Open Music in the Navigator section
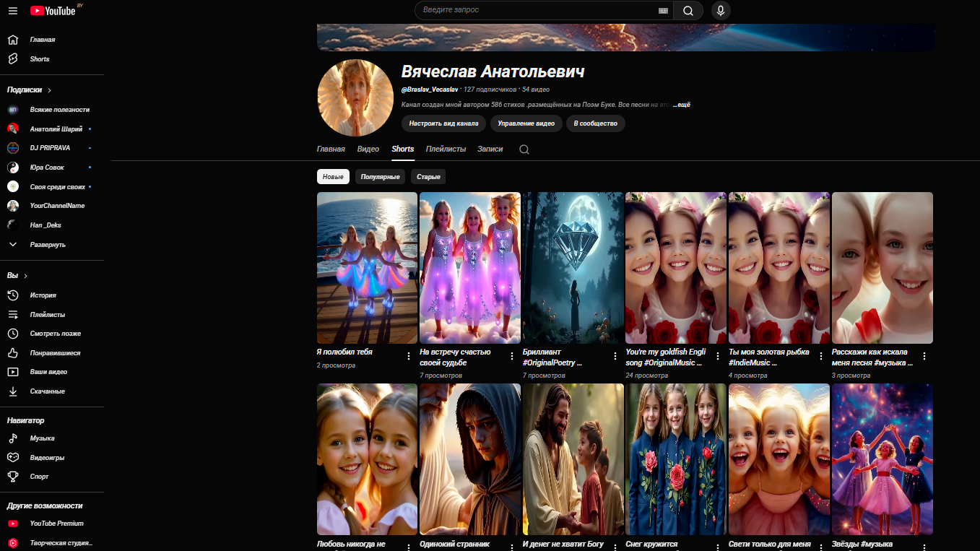Image resolution: width=980 pixels, height=551 pixels. coord(42,438)
